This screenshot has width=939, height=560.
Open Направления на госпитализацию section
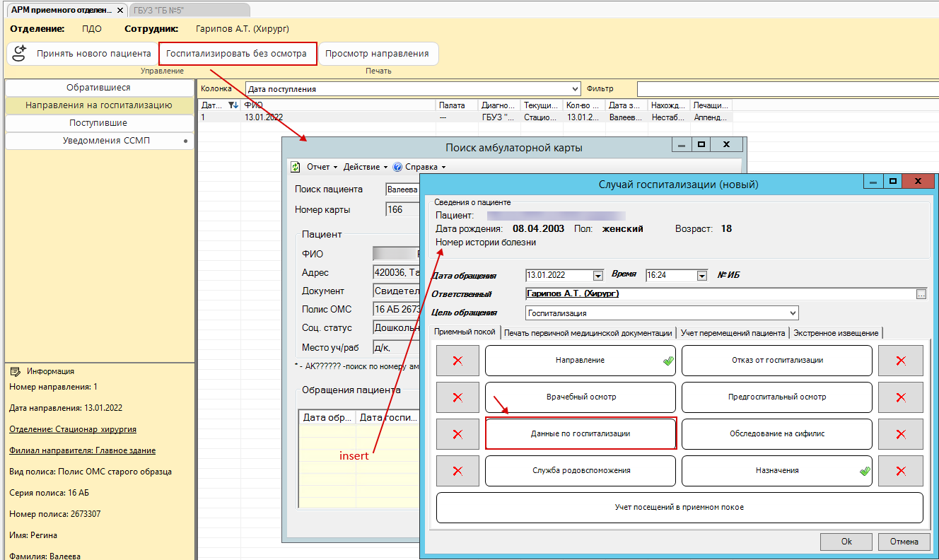pos(99,105)
